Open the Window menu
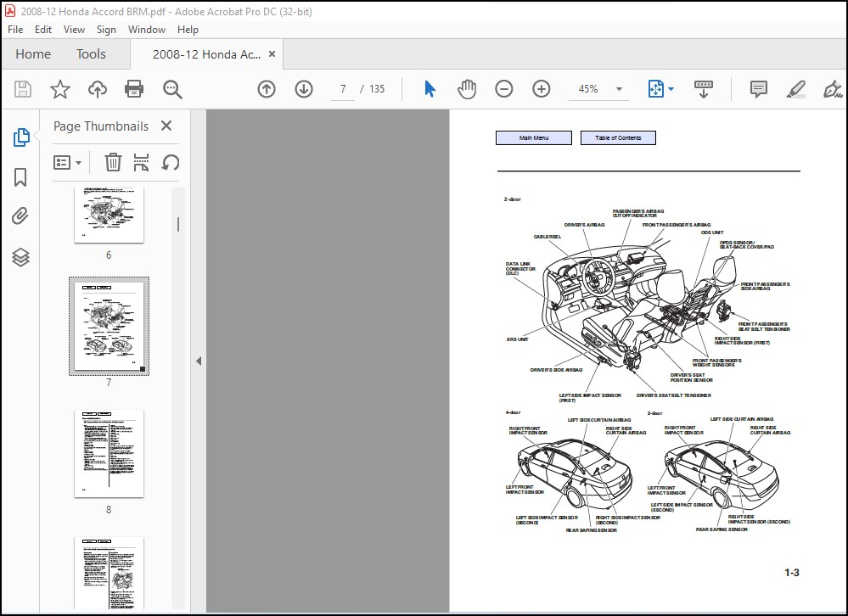This screenshot has height=616, width=848. (147, 30)
